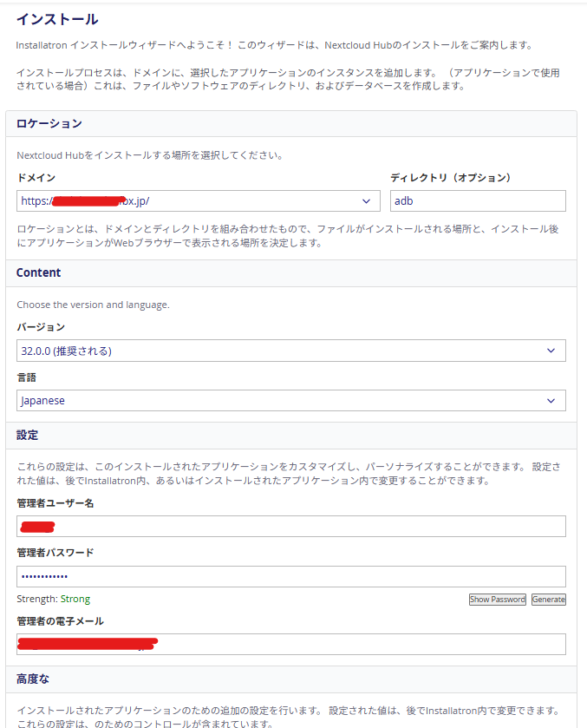Click the ロケーション section header

pos(291,123)
